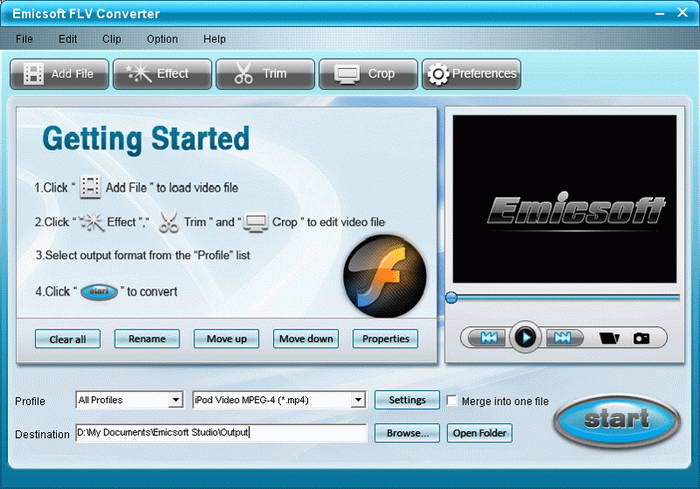The image size is (700, 489).
Task: Click the scissors icon in step 2
Action: pos(169,222)
